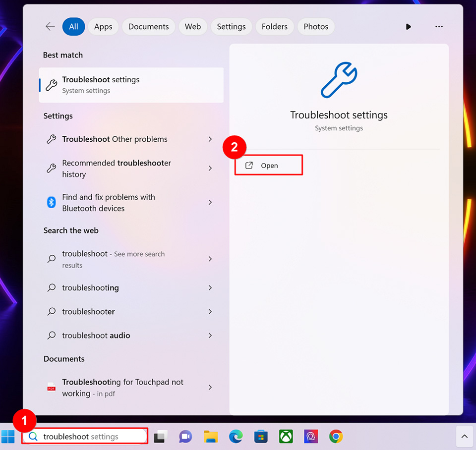Expand chevron for 'troubleshooter' suggestion
Viewport: 476px width, 450px height.
pyautogui.click(x=210, y=312)
